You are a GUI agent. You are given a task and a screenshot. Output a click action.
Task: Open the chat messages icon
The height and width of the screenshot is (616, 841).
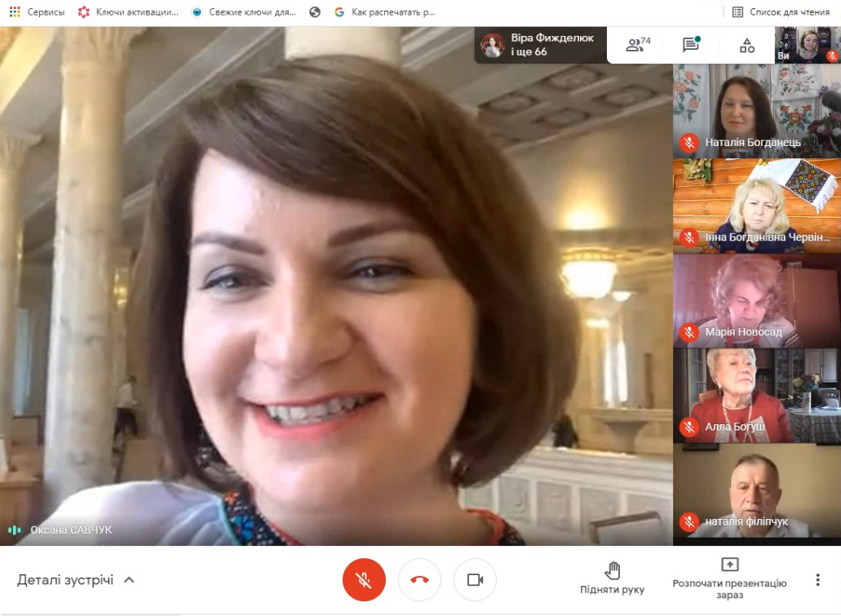pyautogui.click(x=691, y=45)
